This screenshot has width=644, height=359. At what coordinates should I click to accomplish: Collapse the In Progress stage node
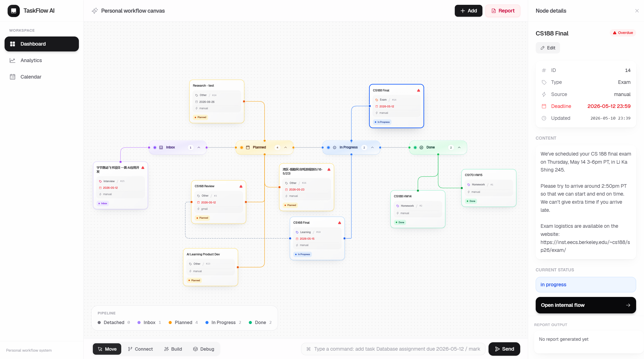(372, 147)
